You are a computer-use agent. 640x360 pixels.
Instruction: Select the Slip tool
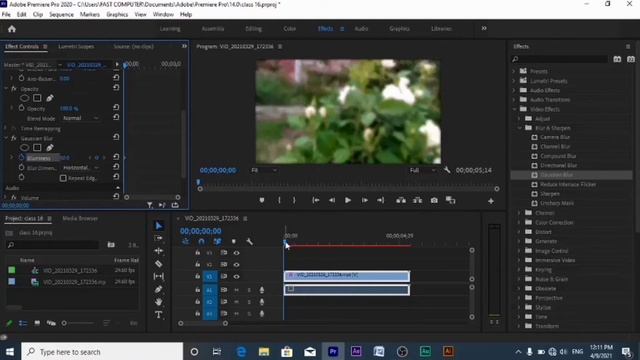coord(159,276)
